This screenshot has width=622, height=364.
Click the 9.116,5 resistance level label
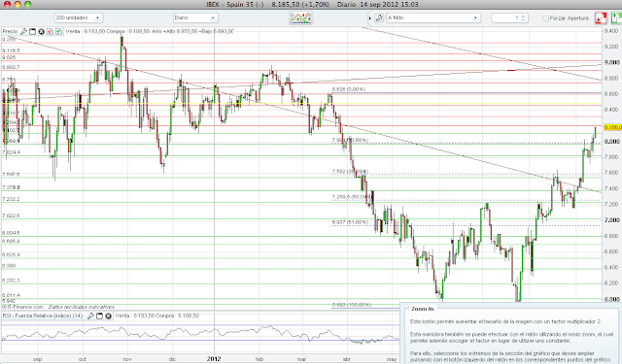click(11, 50)
